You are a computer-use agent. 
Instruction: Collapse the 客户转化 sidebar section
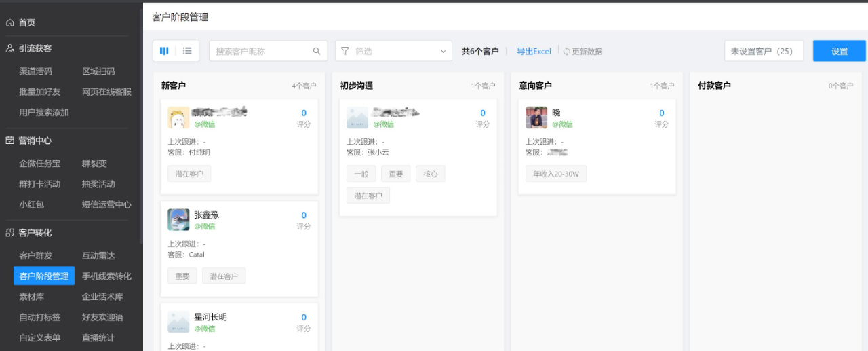tap(35, 233)
